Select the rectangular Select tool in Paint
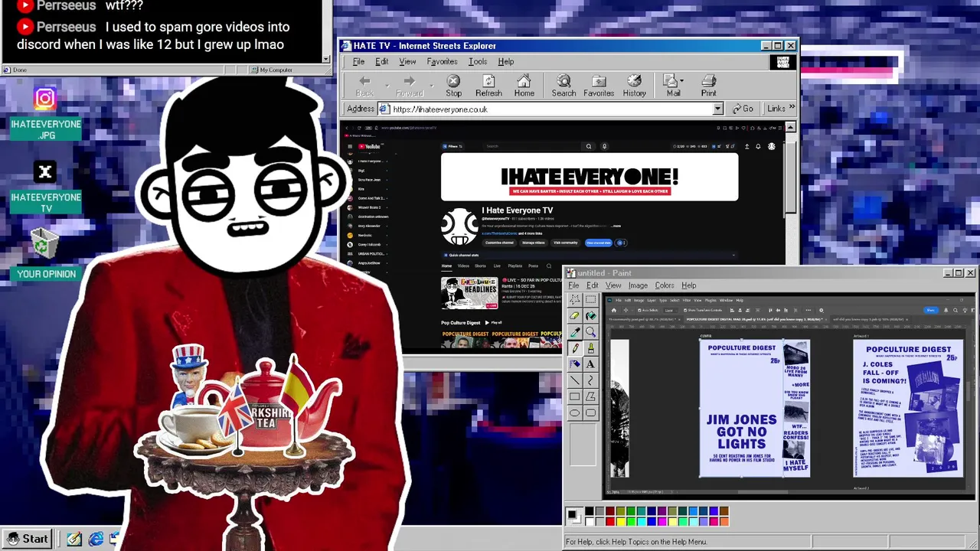980x551 pixels. click(590, 299)
